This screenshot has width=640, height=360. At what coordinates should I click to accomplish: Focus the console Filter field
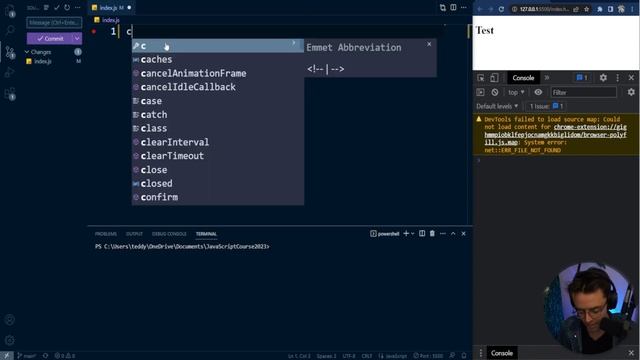click(x=583, y=92)
